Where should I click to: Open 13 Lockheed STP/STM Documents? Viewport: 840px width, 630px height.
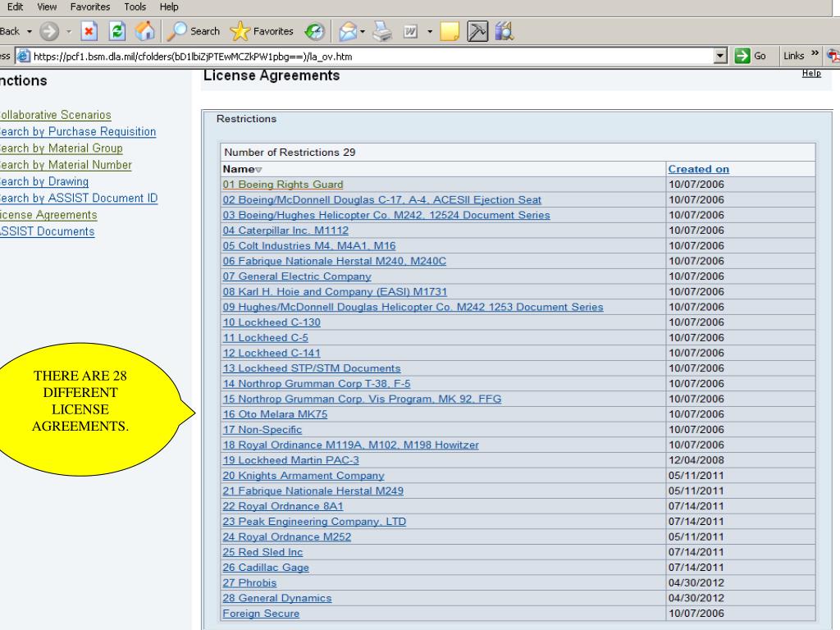(312, 368)
